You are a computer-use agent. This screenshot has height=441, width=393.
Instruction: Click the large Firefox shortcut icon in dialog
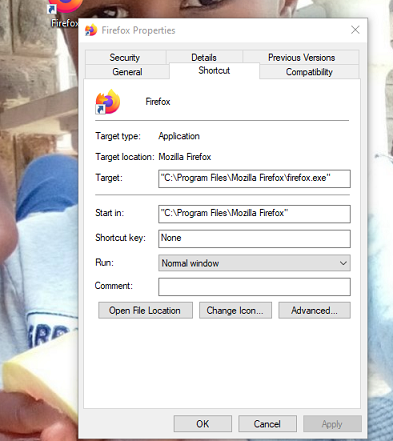108,102
